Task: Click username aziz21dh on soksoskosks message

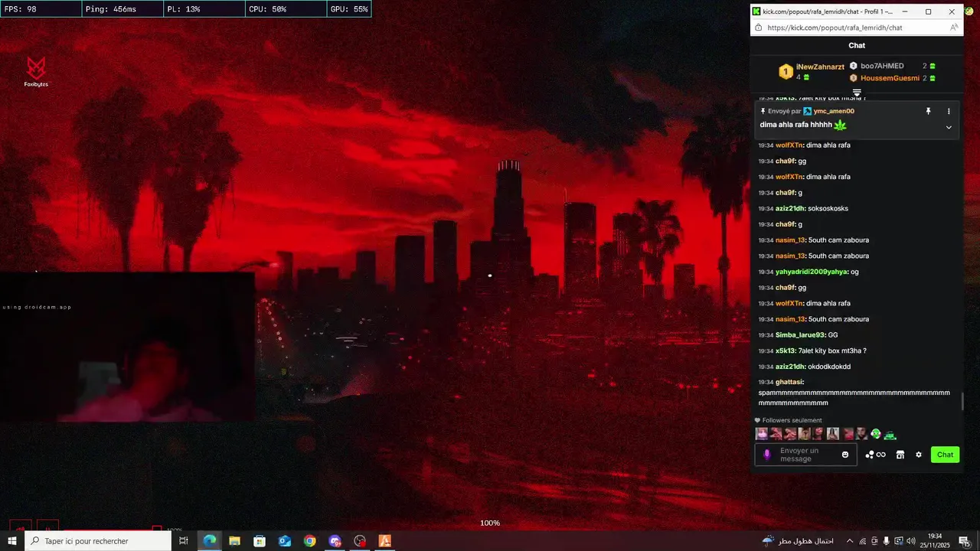Action: point(790,208)
